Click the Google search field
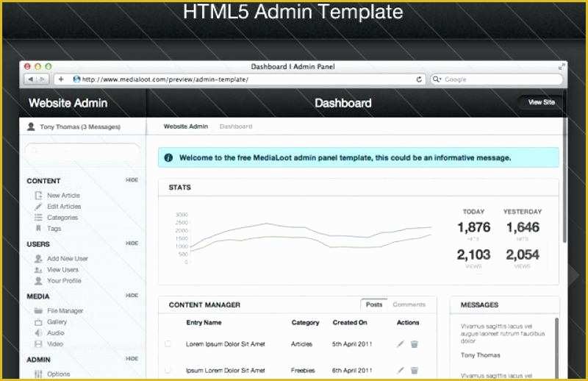 point(497,79)
